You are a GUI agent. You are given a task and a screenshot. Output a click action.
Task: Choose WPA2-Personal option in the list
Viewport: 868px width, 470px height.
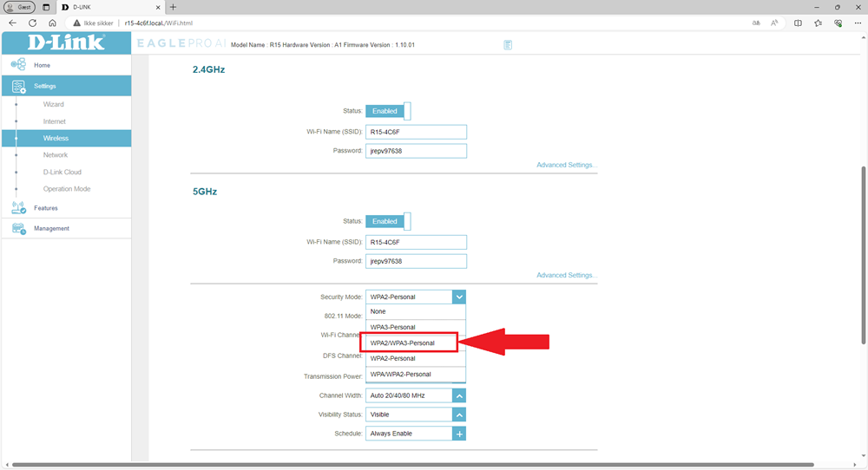[415, 358]
